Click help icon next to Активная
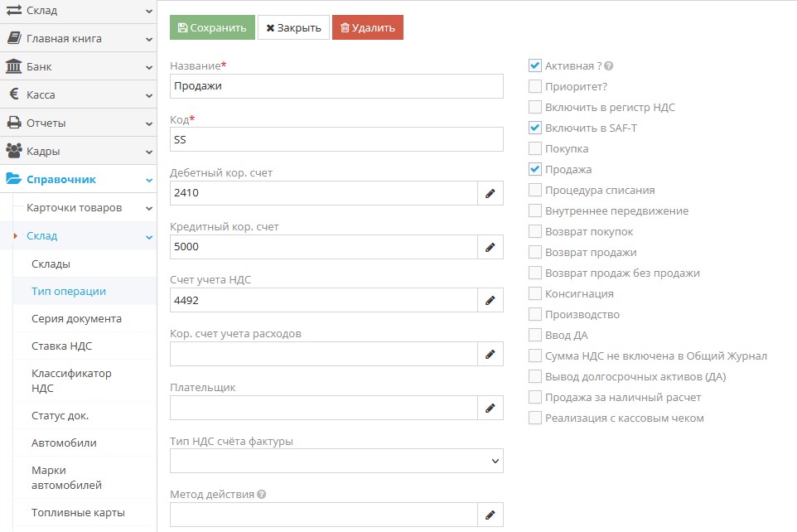The image size is (797, 532). [609, 66]
